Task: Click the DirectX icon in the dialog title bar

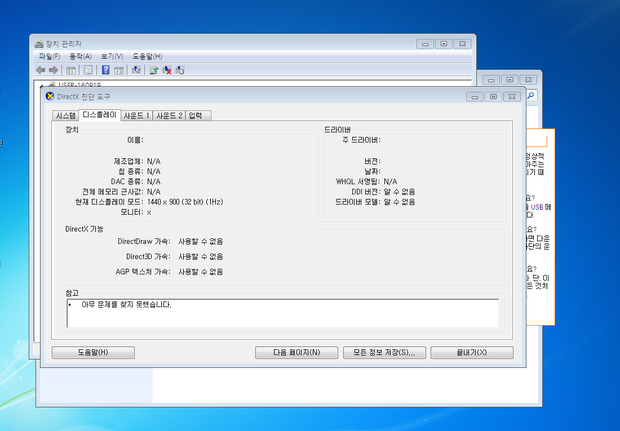Action: pyautogui.click(x=50, y=97)
